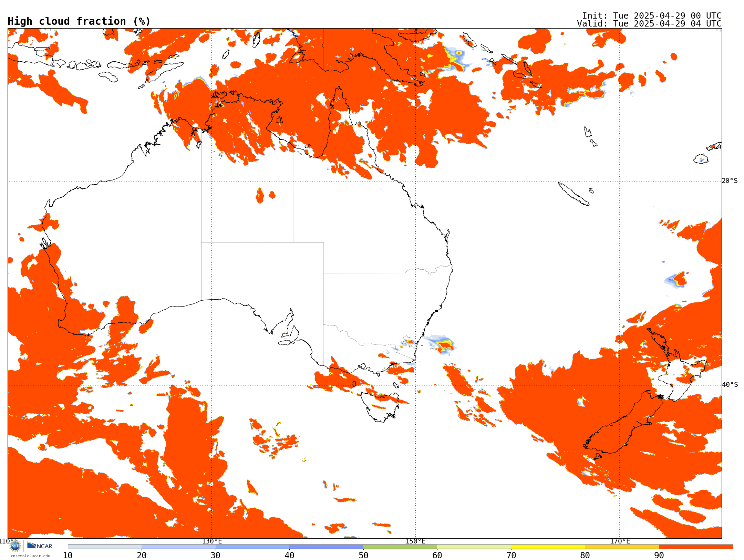Click the 40°S latitude label
The width and height of the screenshot is (744, 560).
click(x=730, y=385)
